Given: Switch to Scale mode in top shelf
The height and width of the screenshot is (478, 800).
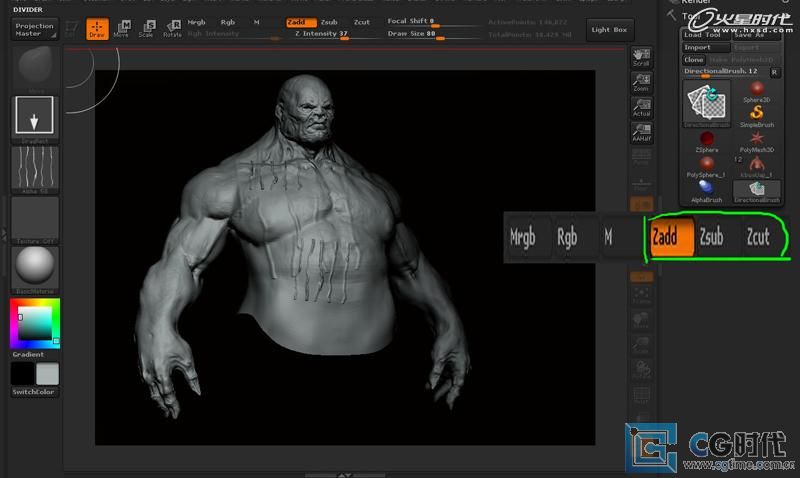Looking at the screenshot, I should point(146,29).
